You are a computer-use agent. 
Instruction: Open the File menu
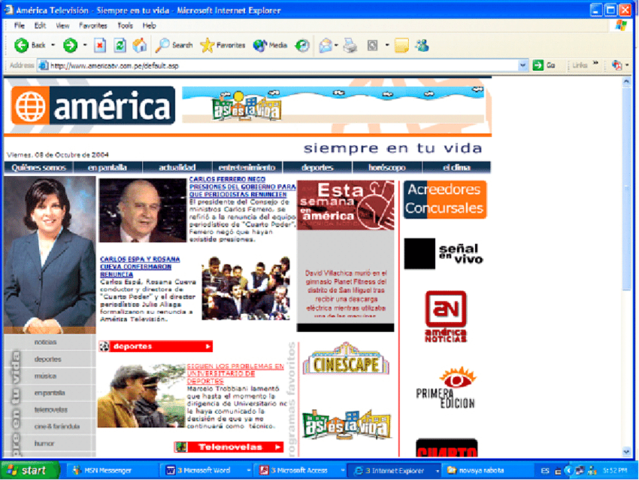(x=19, y=26)
